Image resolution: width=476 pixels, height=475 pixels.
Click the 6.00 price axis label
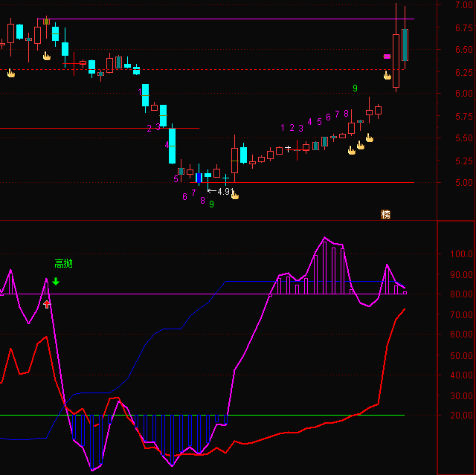[x=464, y=94]
